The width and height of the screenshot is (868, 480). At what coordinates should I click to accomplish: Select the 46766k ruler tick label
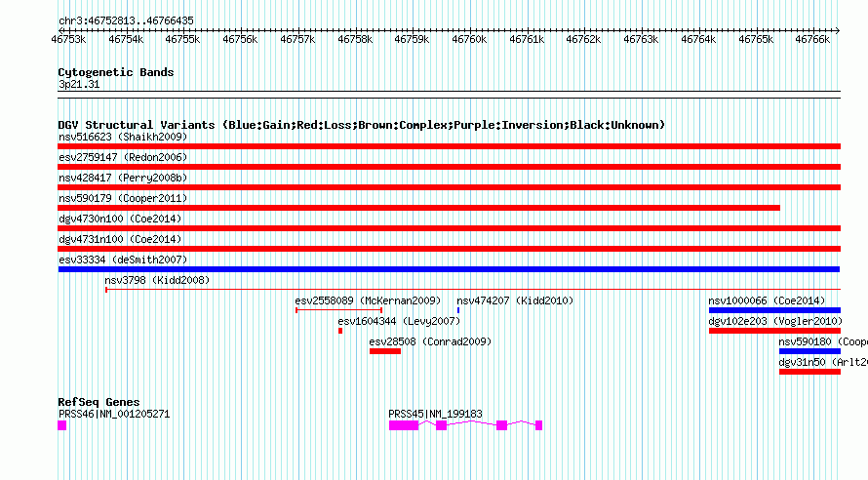click(x=812, y=39)
